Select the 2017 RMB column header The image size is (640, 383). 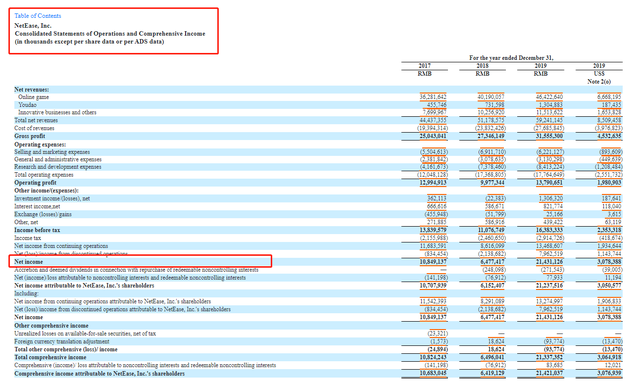pos(424,69)
